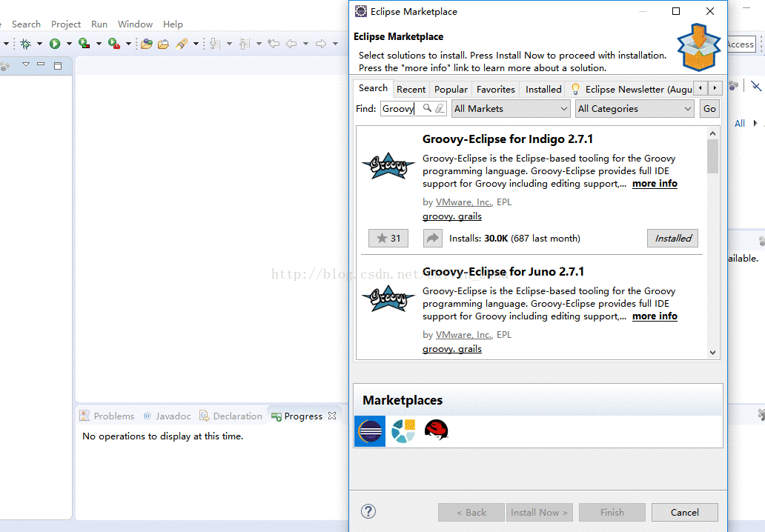Click the Find input field containing Groovy
The width and height of the screenshot is (765, 532).
(x=400, y=109)
